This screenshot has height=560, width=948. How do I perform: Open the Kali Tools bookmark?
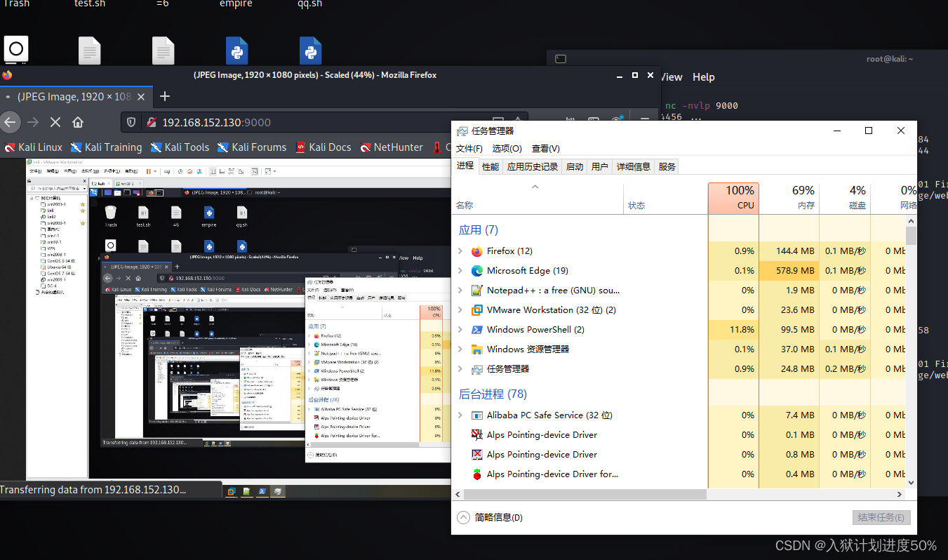[180, 147]
